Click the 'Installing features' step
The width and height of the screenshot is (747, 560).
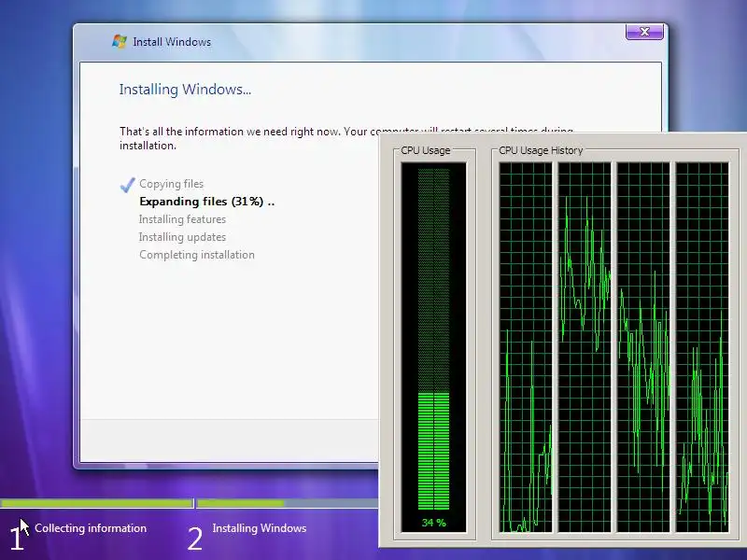[182, 219]
